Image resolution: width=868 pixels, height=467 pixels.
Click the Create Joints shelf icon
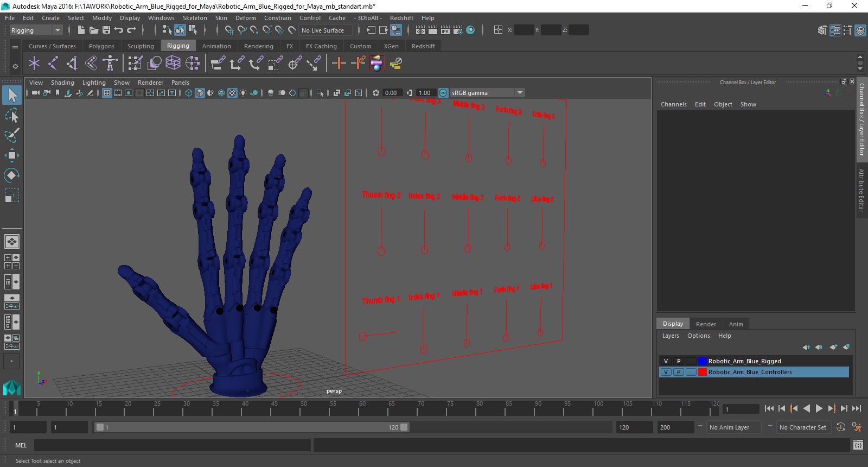coord(53,64)
